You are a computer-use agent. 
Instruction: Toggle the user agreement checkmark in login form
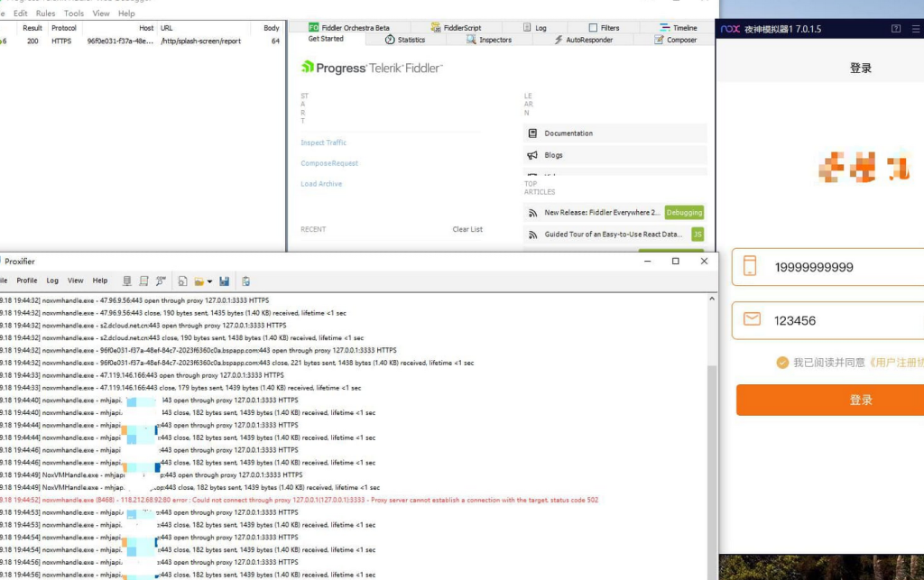pyautogui.click(x=782, y=363)
